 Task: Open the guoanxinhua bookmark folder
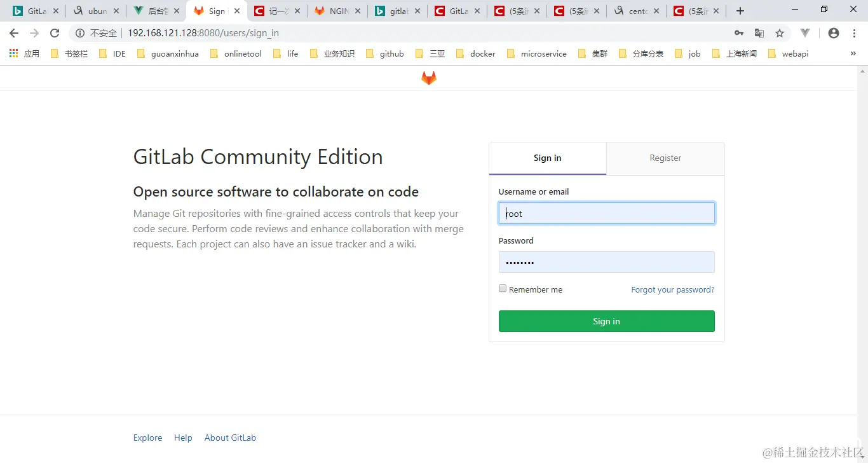(x=168, y=53)
